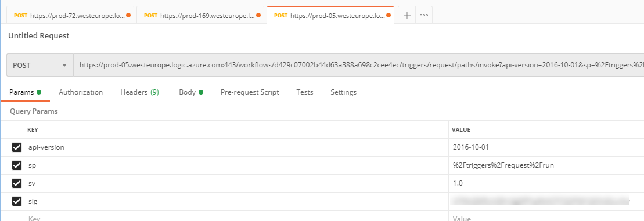Viewport: 644px width, 221px height.
Task: Open the tab options ellipsis menu
Action: click(424, 15)
